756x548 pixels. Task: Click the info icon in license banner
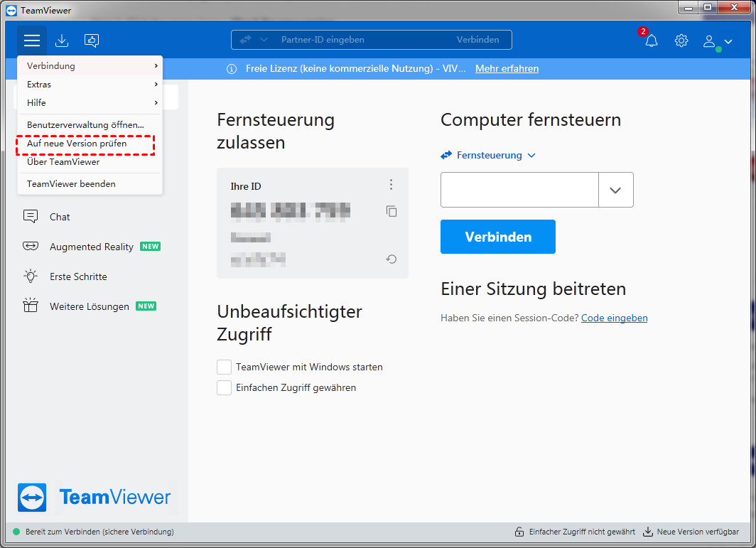232,69
